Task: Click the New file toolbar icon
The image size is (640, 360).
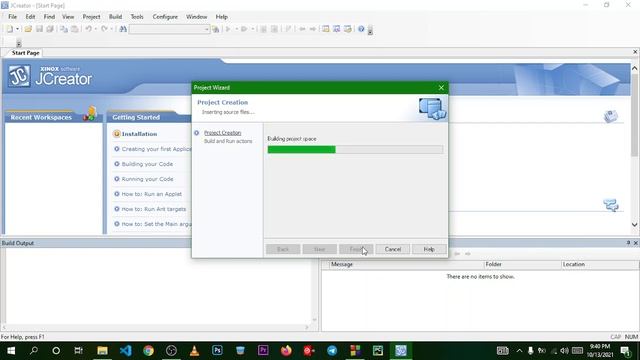Action: pos(9,29)
